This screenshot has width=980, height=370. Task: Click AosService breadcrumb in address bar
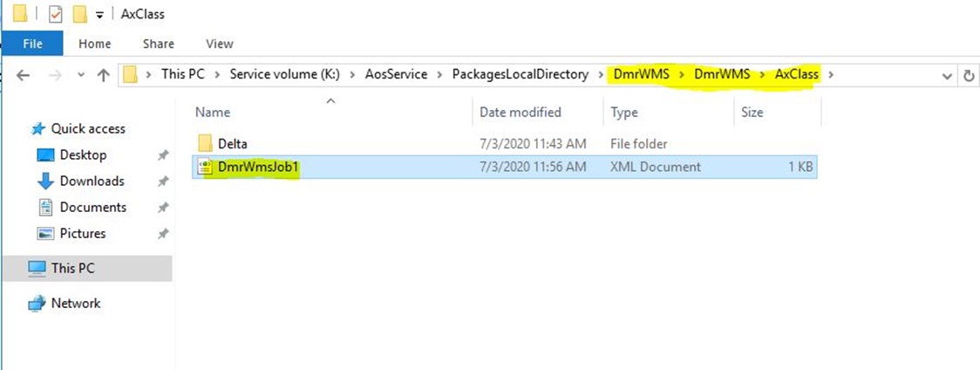click(397, 74)
